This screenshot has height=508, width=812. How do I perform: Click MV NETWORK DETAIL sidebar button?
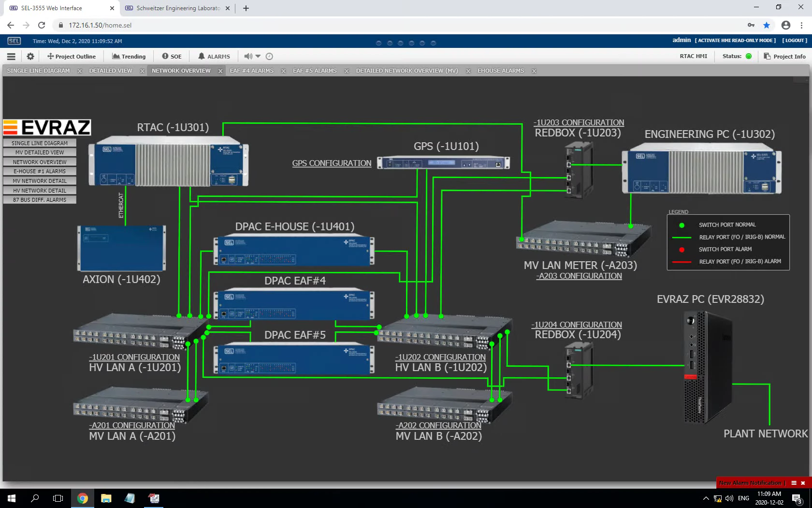click(x=40, y=181)
